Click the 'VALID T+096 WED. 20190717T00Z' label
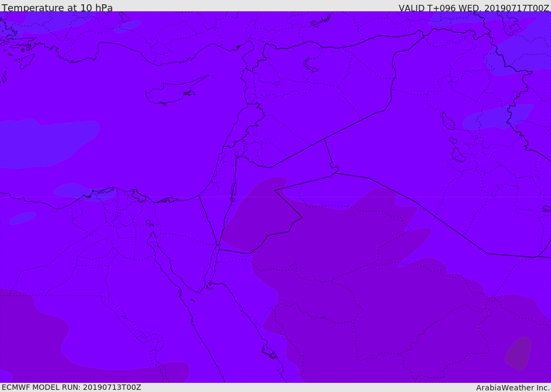 [x=474, y=8]
